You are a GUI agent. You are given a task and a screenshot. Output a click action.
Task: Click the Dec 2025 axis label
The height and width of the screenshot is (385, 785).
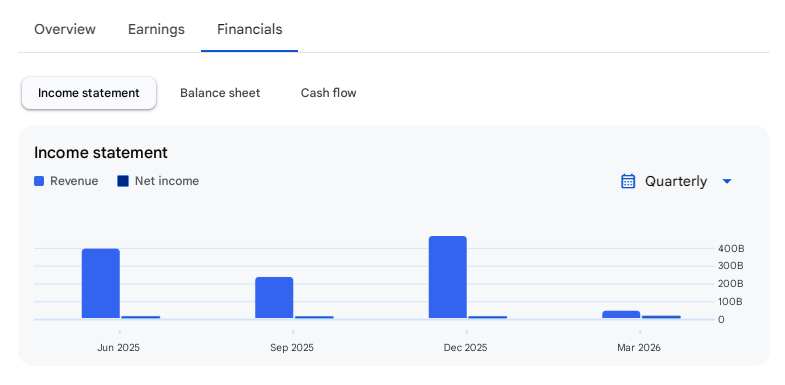(x=465, y=347)
